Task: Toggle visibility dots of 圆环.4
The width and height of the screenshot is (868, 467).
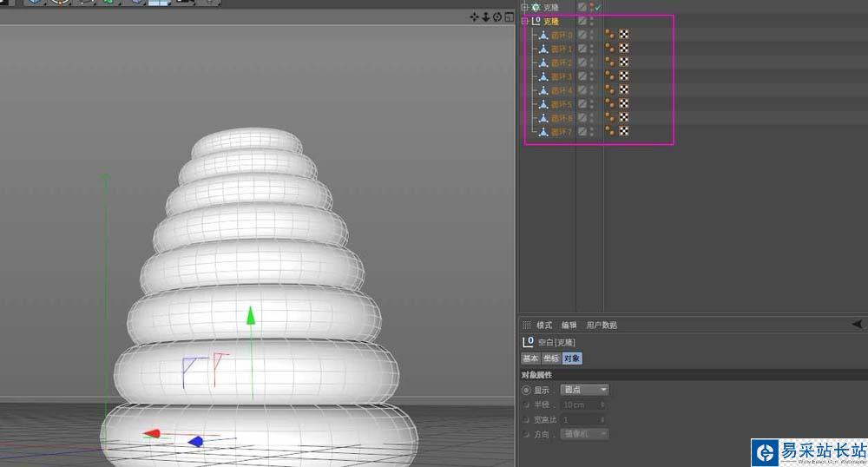Action: pos(591,90)
